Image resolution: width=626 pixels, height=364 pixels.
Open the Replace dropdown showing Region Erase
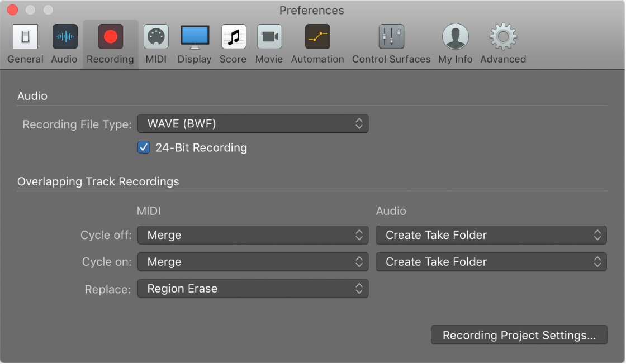(253, 289)
